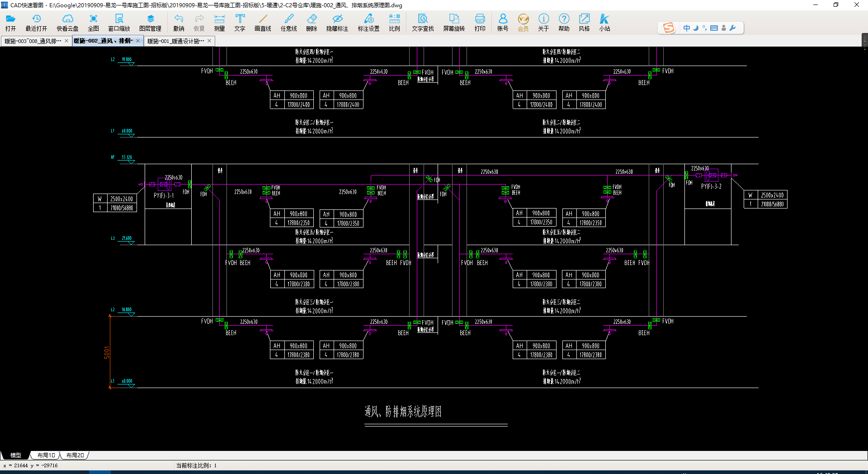Open 快看云盘 cloud drive
The image size is (868, 474).
point(67,22)
